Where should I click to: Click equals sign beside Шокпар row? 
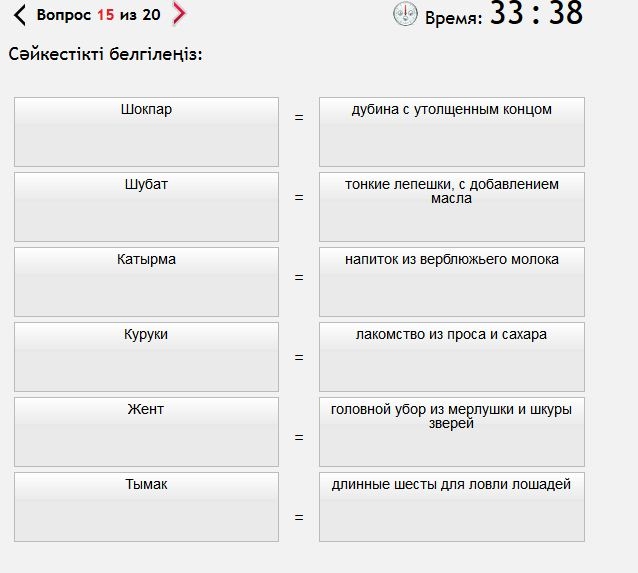[298, 118]
